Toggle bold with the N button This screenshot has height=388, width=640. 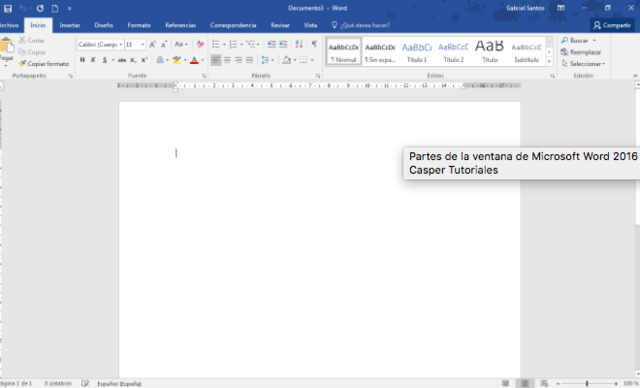[82, 60]
